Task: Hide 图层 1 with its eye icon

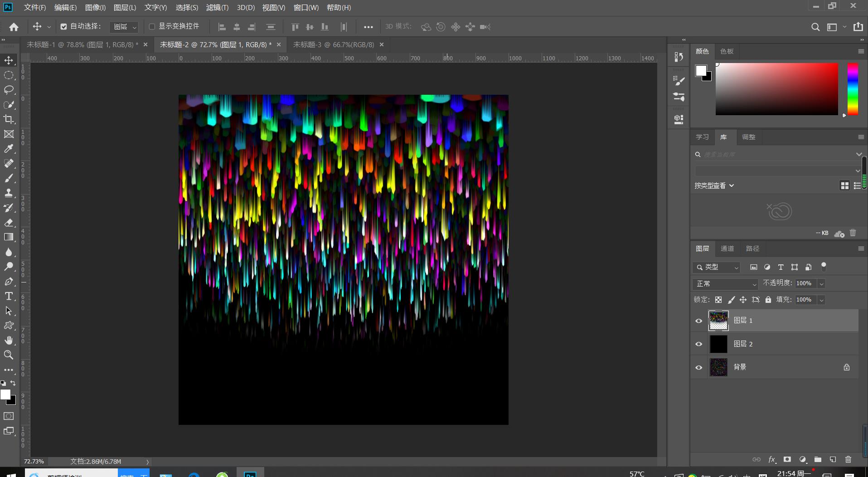Action: [698, 321]
